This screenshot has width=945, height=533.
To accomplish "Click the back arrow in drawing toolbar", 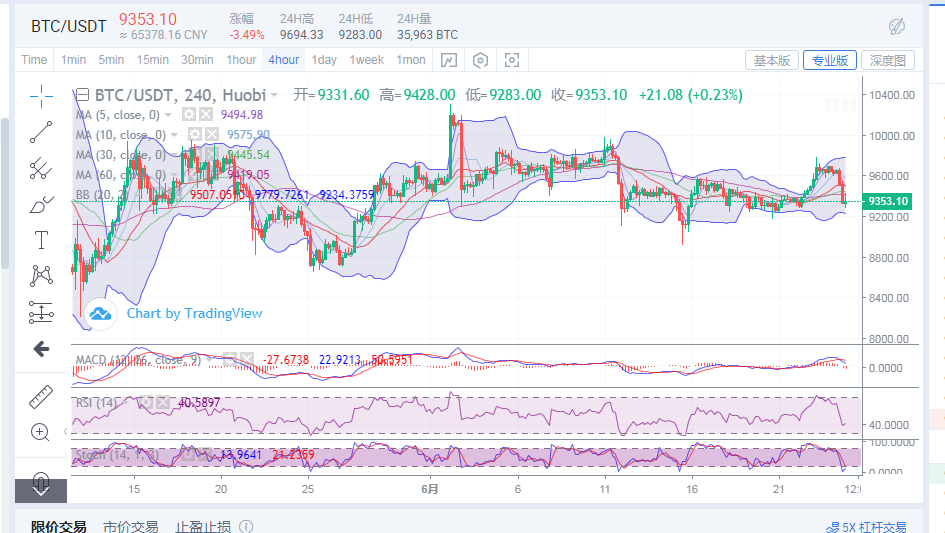I will coord(41,348).
